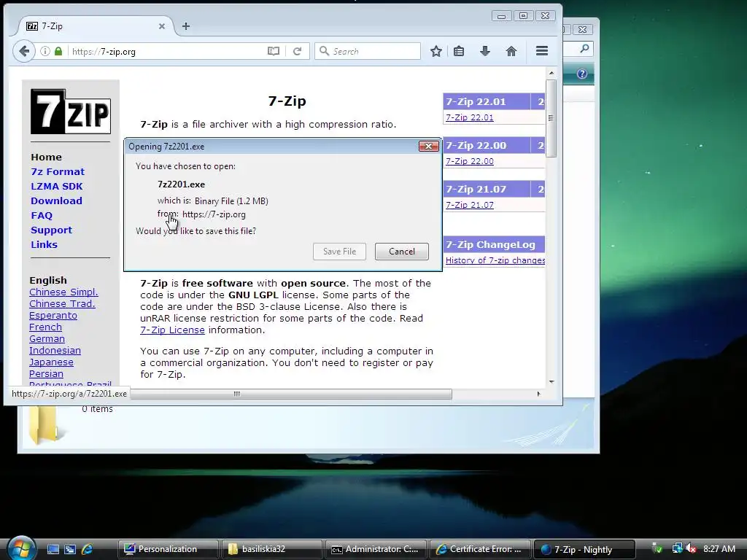Open the Home sidebar link
The height and width of the screenshot is (560, 747).
point(46,157)
